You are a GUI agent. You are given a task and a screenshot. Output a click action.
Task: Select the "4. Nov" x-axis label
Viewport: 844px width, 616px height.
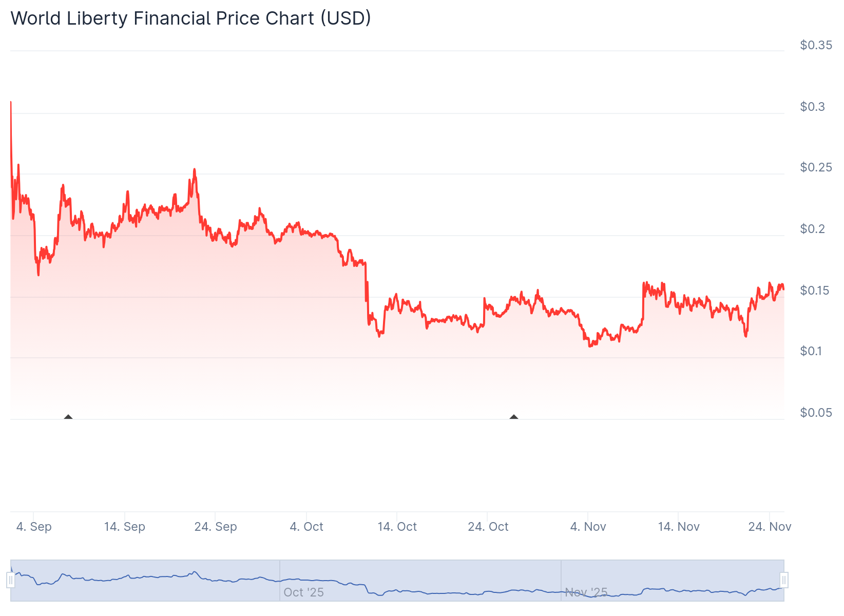coord(588,527)
